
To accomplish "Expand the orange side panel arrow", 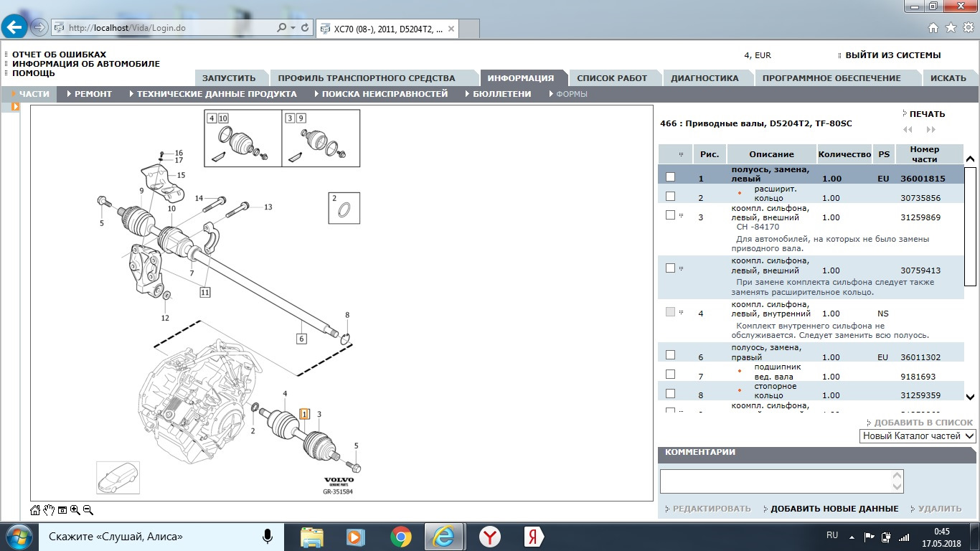I will point(15,107).
